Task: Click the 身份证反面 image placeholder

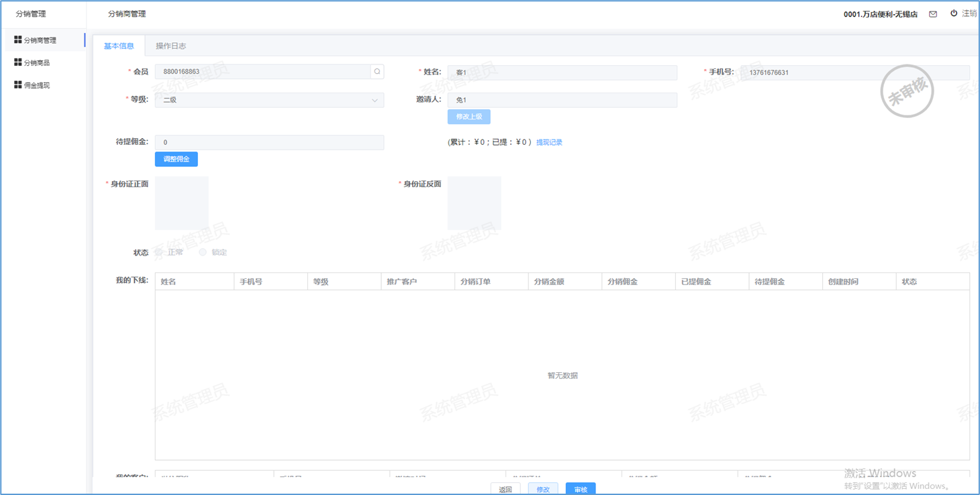Action: [475, 203]
